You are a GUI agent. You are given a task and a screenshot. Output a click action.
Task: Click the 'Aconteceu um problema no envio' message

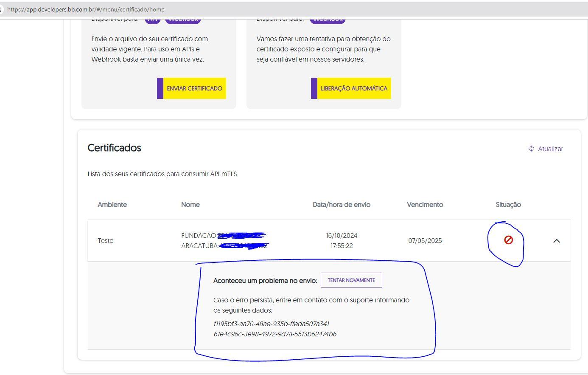265,281
